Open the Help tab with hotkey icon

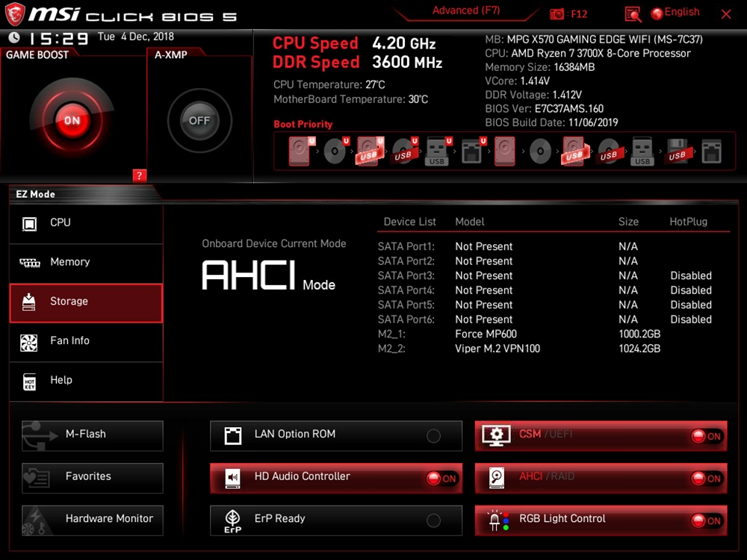[86, 381]
